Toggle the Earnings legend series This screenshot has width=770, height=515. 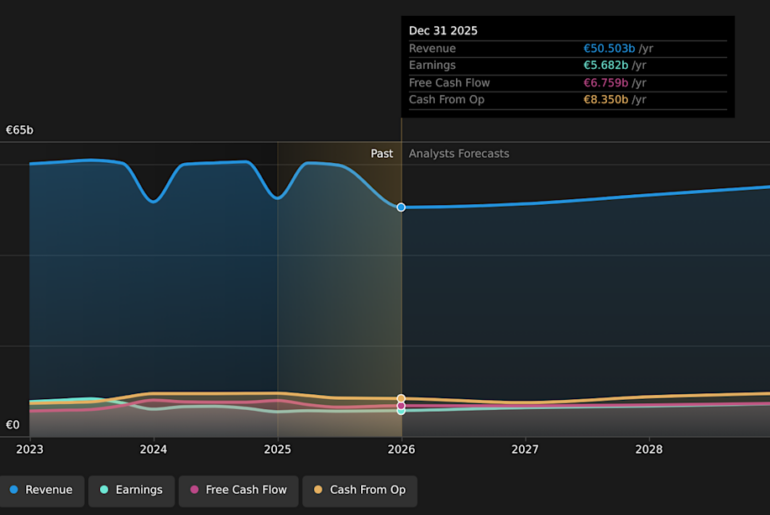click(130, 490)
